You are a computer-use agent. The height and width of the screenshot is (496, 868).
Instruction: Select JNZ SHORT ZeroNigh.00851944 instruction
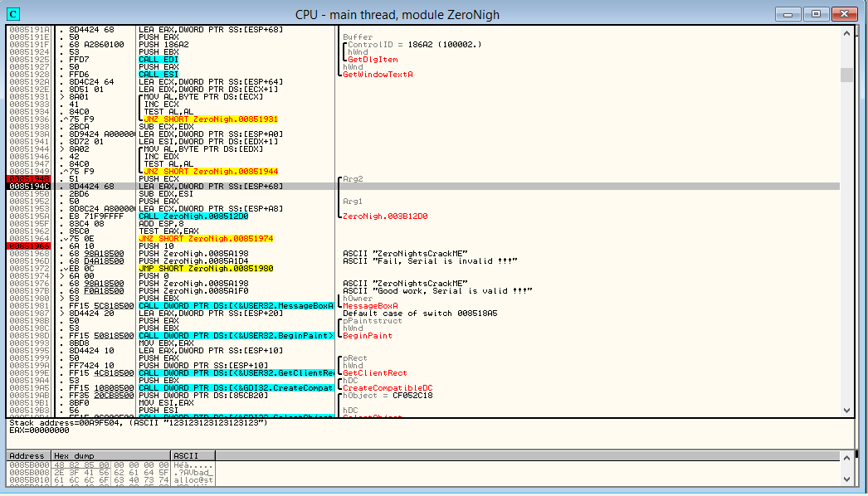(210, 172)
